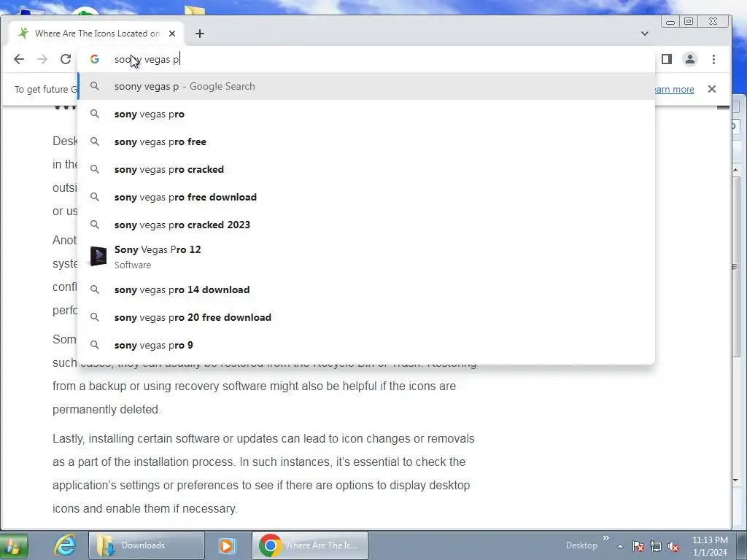
Task: Open the network tray icon
Action: click(656, 546)
